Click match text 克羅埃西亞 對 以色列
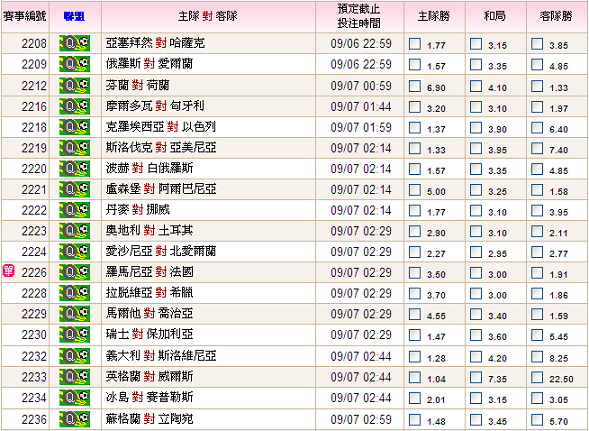Viewport: 589px width, 431px height. pos(161,127)
